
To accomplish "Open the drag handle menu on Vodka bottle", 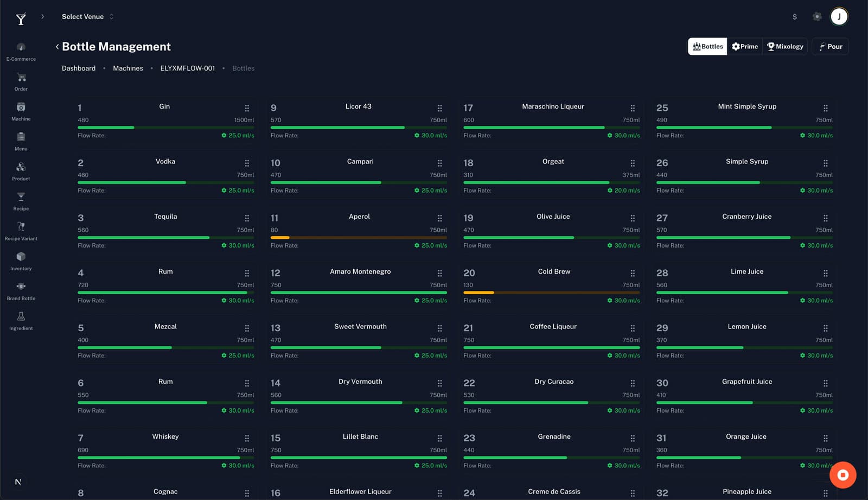I will click(247, 163).
